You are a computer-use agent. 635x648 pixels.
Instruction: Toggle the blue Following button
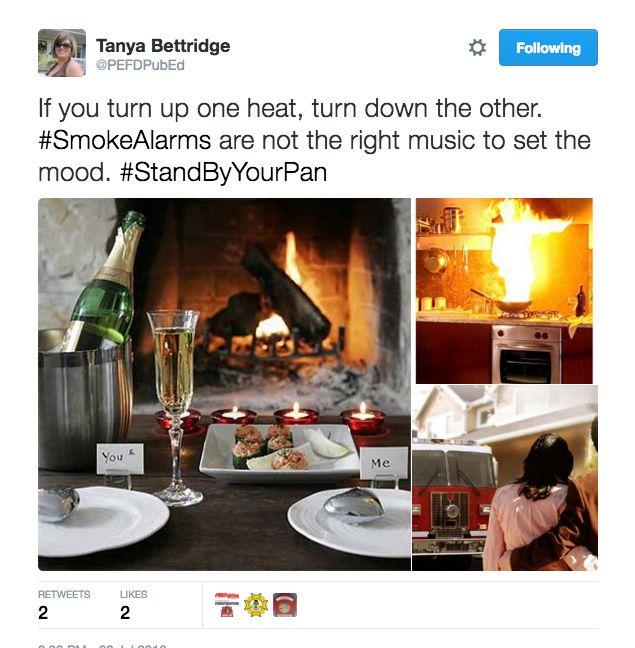coord(548,48)
